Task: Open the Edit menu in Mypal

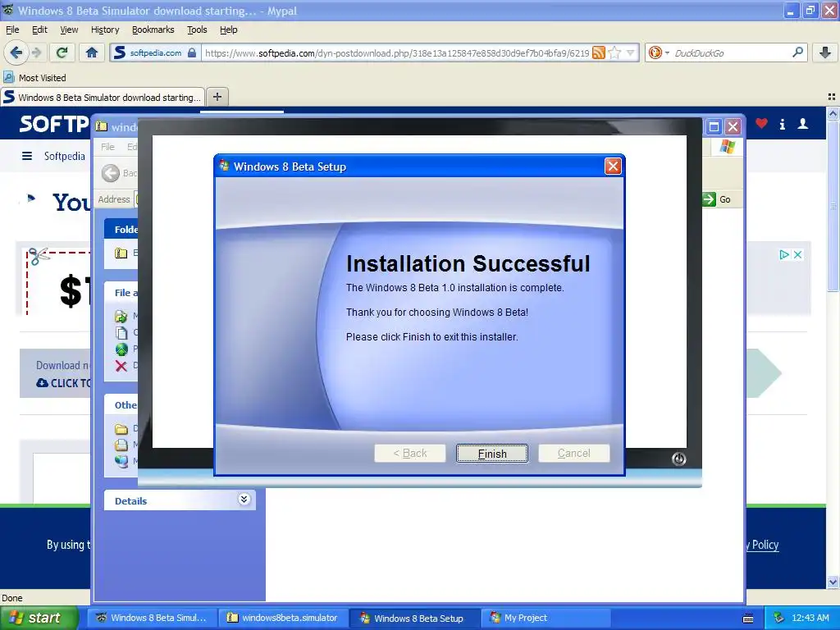Action: tap(39, 30)
